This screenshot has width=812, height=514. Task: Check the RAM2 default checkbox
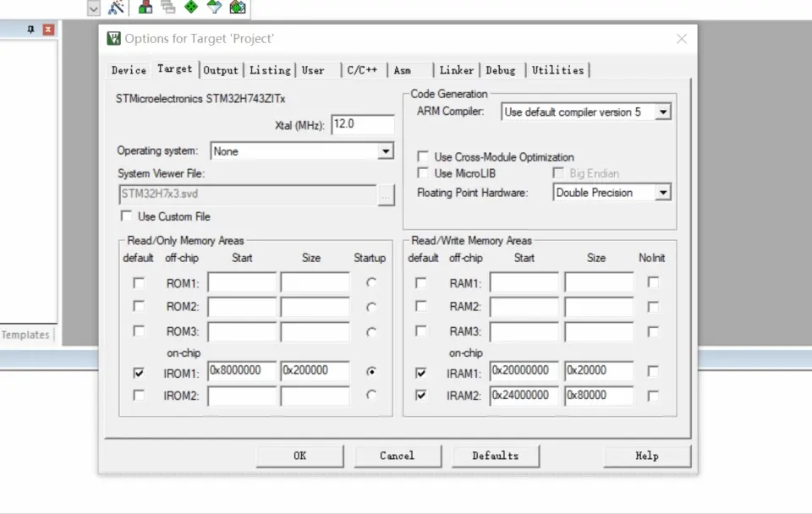[421, 306]
